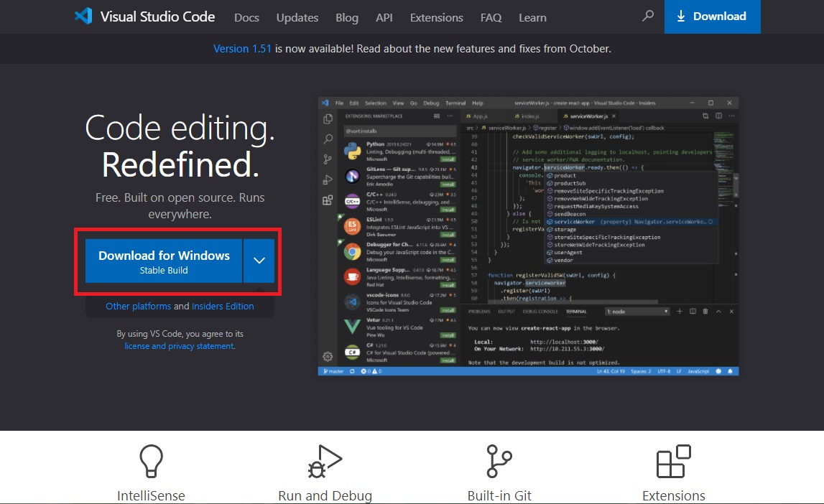Click the 'Visual Studio Code' site title text
Image resolution: width=824 pixels, height=504 pixels.
[157, 17]
